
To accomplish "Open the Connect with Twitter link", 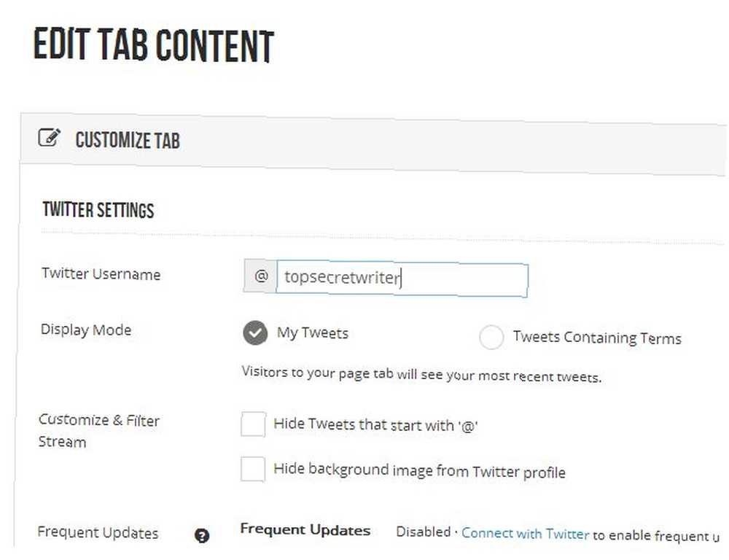I will [x=525, y=534].
